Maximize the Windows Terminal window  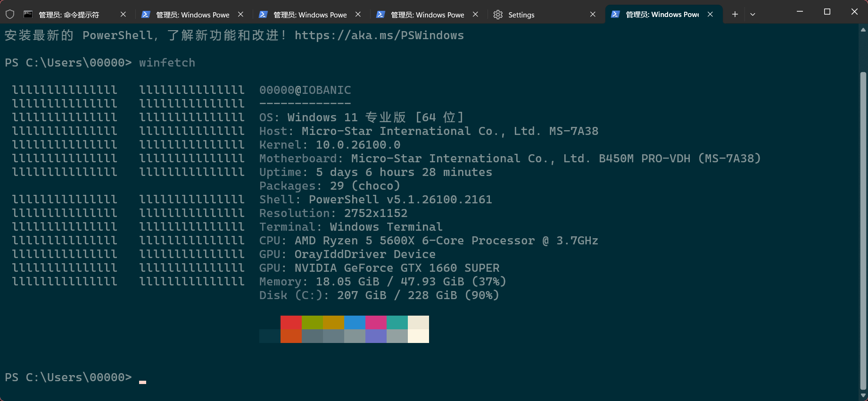point(827,11)
